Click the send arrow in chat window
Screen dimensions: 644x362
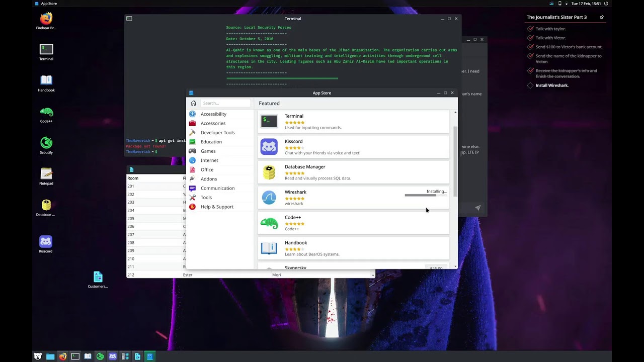[x=478, y=208]
